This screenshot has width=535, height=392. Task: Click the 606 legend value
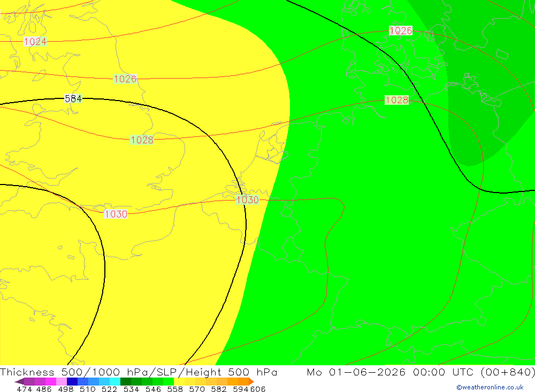point(258,389)
